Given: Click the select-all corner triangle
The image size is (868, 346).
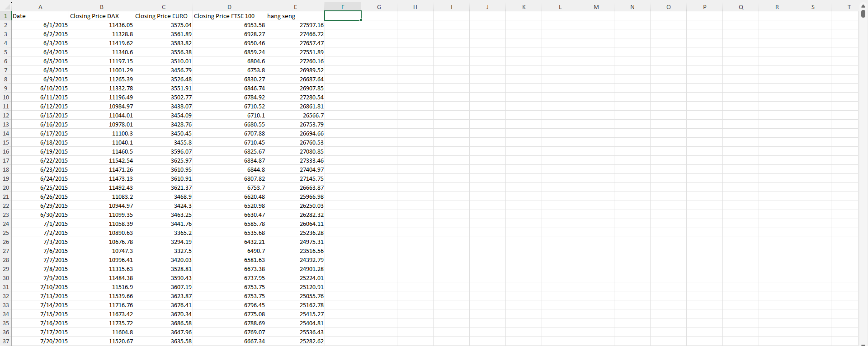Looking at the screenshot, I should tap(6, 7).
